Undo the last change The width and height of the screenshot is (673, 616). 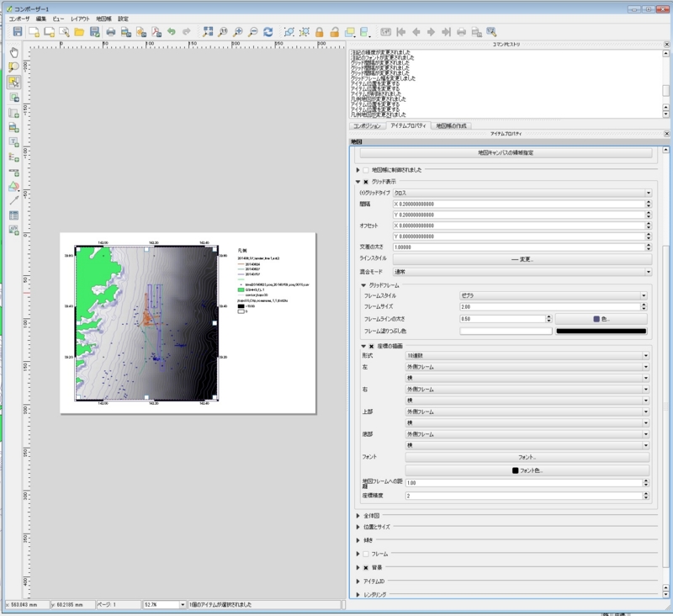click(172, 31)
